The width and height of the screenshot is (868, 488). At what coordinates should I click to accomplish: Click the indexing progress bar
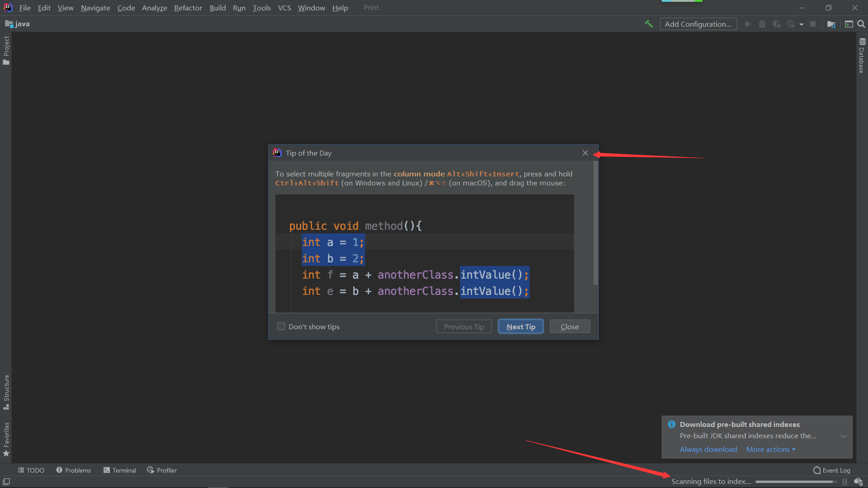tap(796, 482)
